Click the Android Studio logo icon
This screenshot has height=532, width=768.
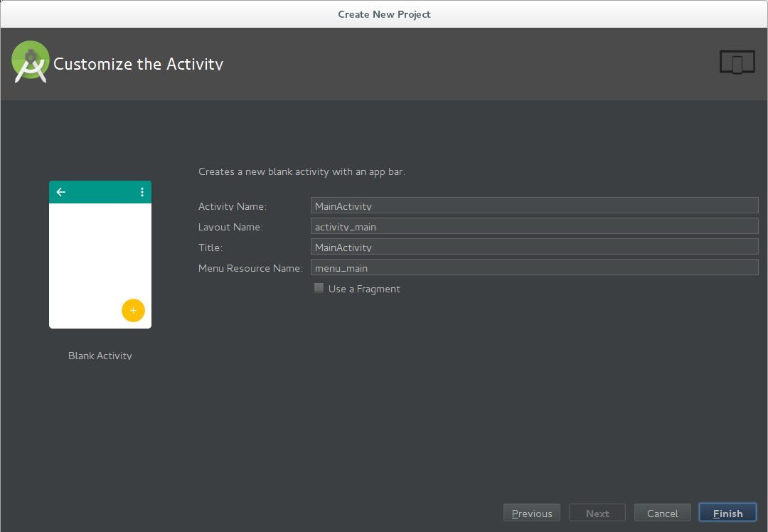[x=31, y=62]
